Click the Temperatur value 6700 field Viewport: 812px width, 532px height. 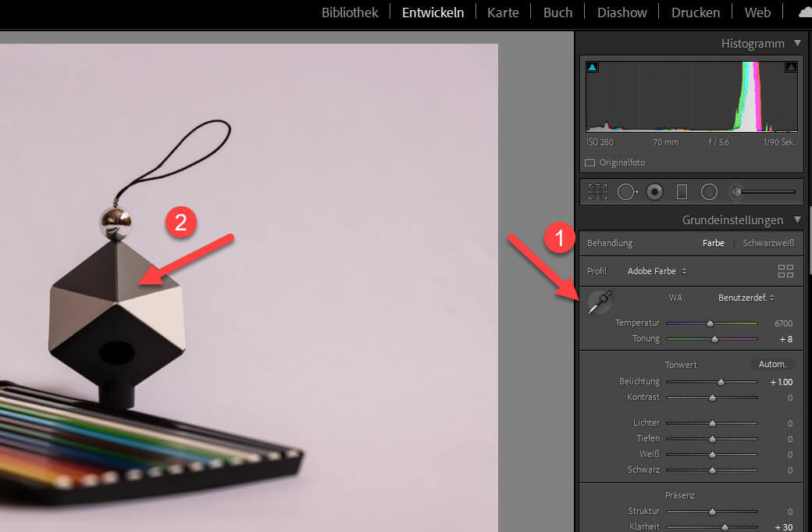(783, 323)
